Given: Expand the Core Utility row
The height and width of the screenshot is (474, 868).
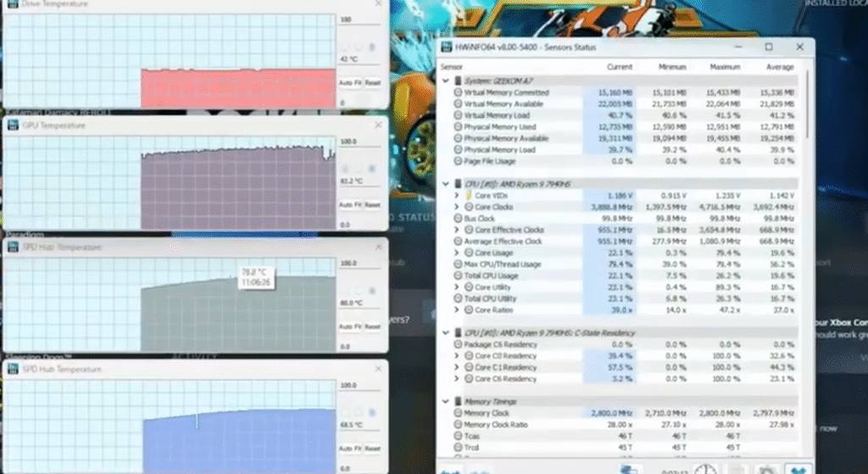Looking at the screenshot, I should point(457,287).
